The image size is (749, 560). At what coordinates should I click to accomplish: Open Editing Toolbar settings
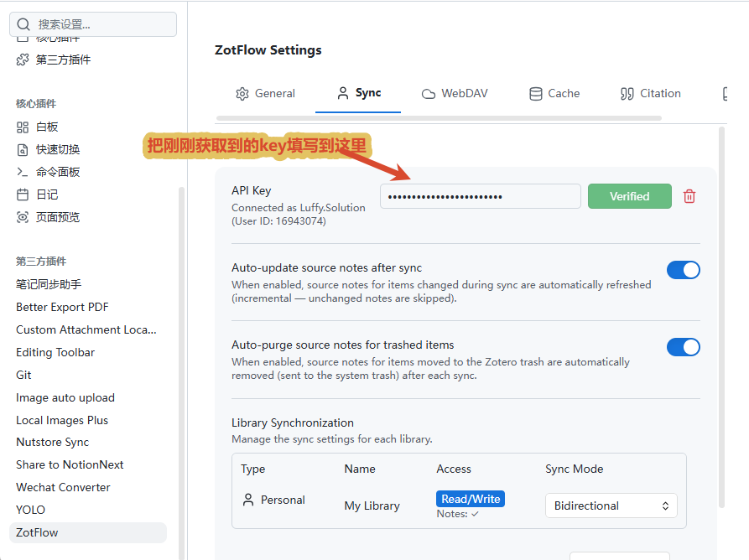pos(55,352)
